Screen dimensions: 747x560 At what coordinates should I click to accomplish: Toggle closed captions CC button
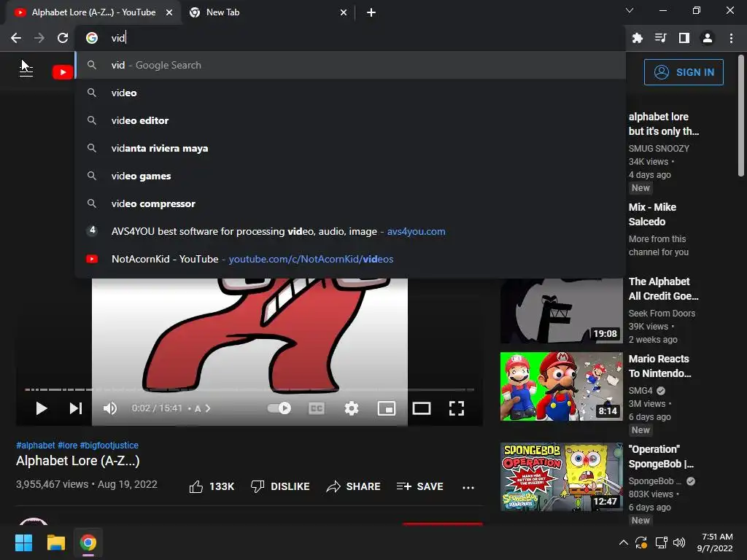[x=317, y=408]
